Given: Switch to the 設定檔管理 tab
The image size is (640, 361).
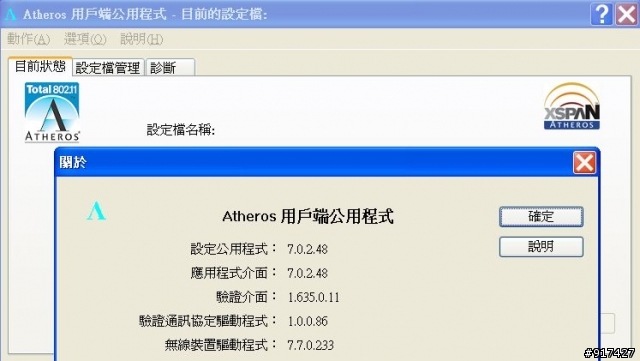Looking at the screenshot, I should click(108, 68).
